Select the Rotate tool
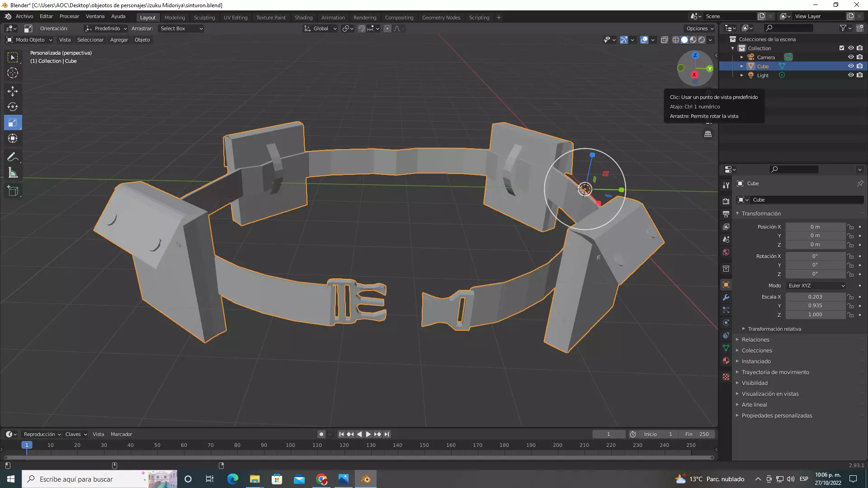The width and height of the screenshot is (868, 488). (13, 107)
